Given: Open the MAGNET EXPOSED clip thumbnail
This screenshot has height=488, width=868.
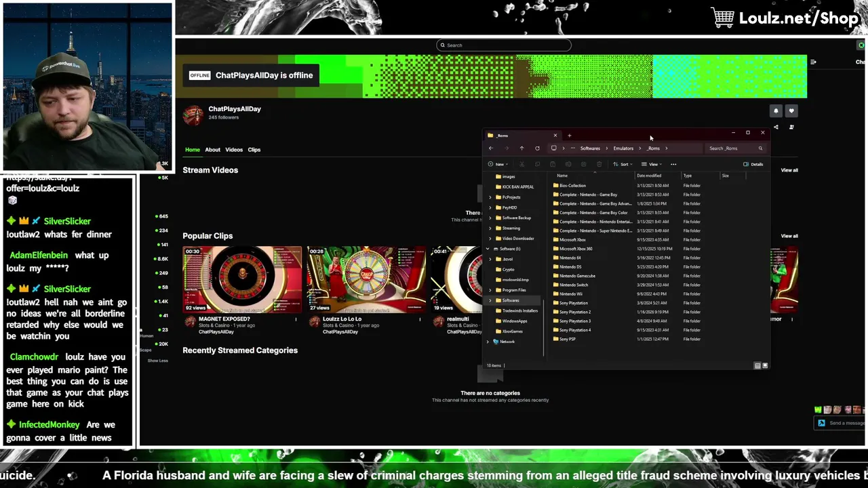Looking at the screenshot, I should [x=242, y=279].
